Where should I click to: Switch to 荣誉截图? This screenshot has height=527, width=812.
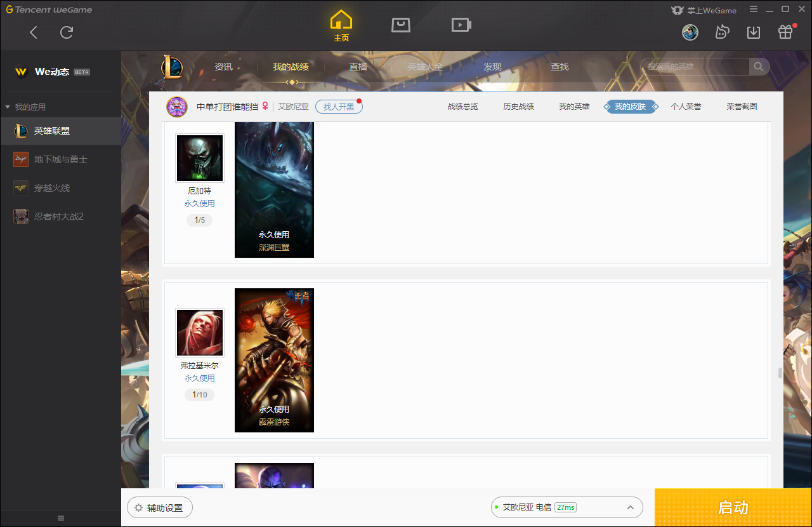[742, 107]
